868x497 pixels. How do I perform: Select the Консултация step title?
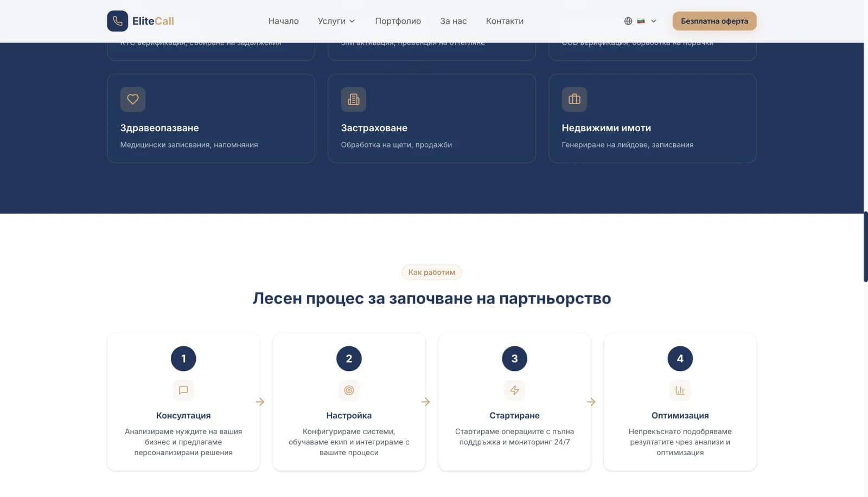coord(183,415)
